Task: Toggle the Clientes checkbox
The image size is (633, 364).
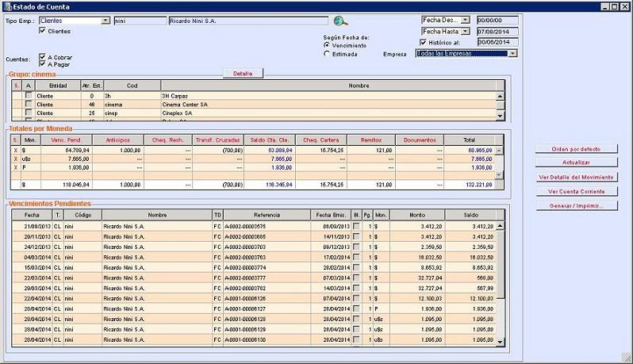Action: click(x=42, y=31)
